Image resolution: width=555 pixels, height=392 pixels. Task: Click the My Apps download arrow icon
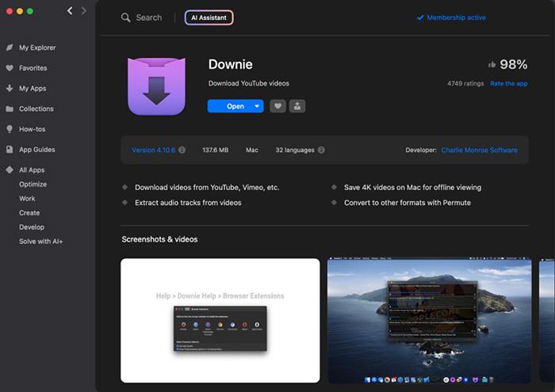click(x=10, y=89)
